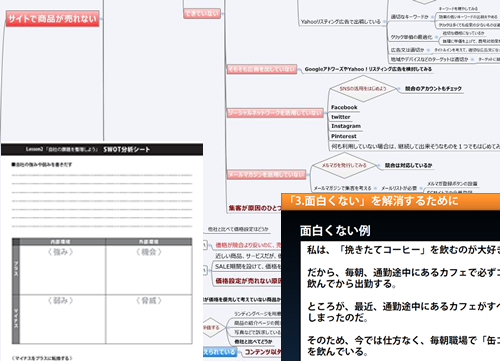
Task: Select the '広告文は適切か' node
Action: pyautogui.click(x=407, y=50)
